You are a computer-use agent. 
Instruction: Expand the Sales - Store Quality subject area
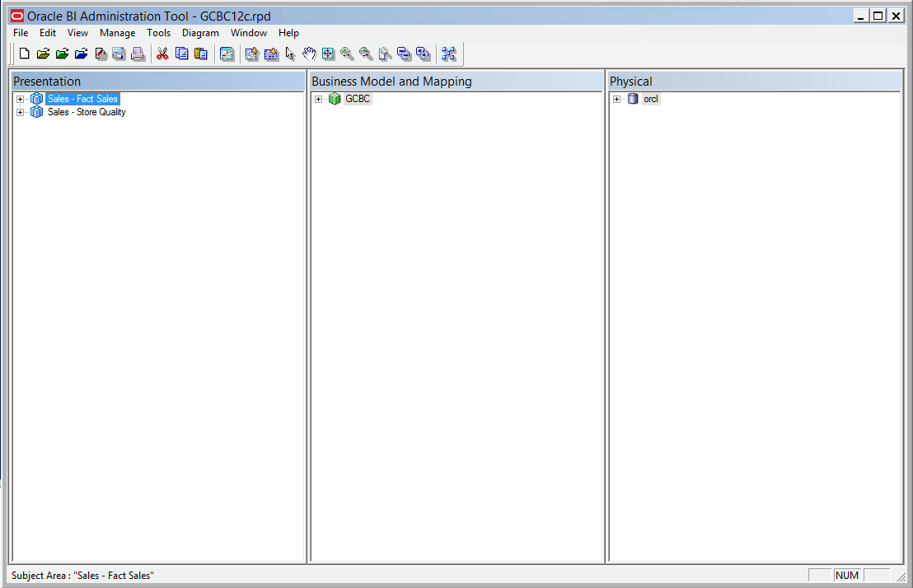tap(20, 112)
